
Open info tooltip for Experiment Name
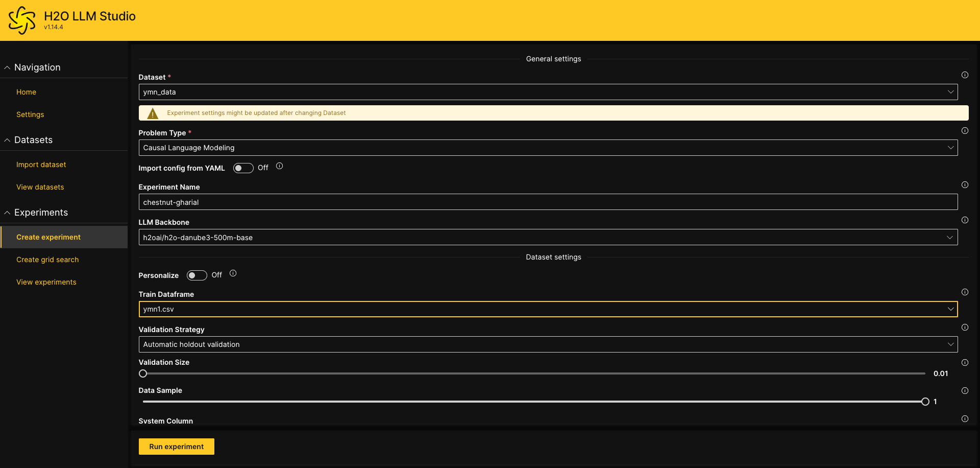965,185
